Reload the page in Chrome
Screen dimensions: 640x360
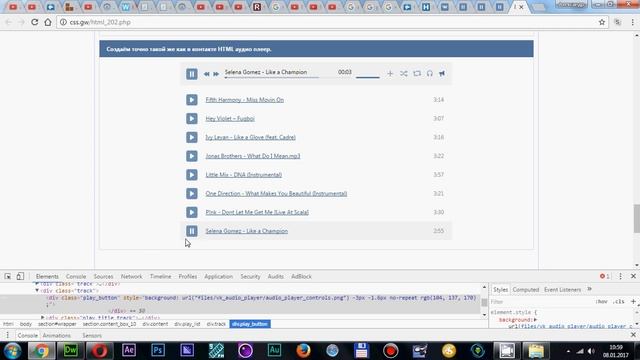coord(35,22)
